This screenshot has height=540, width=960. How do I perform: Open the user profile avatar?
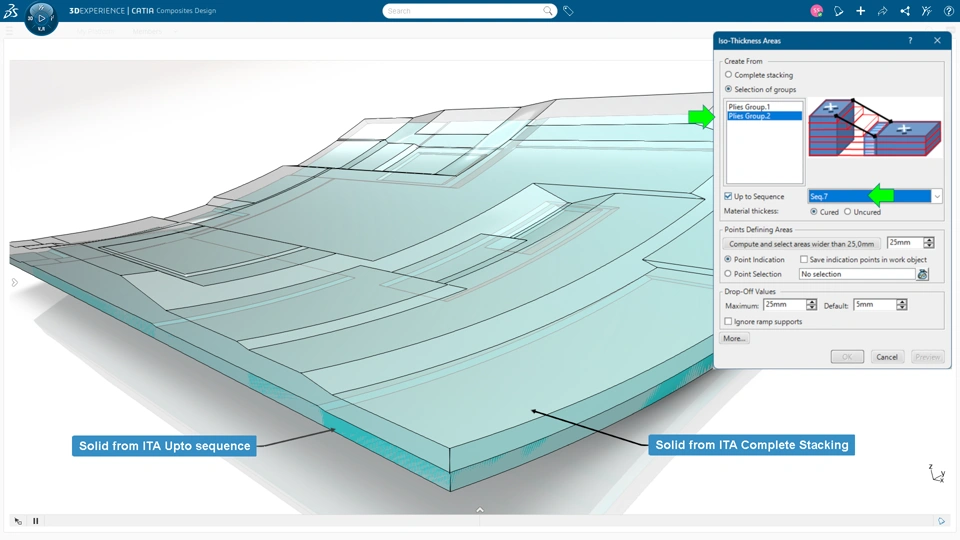click(x=816, y=10)
